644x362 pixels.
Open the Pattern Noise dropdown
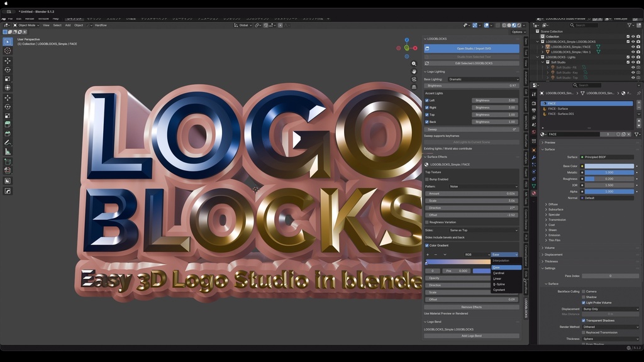483,186
